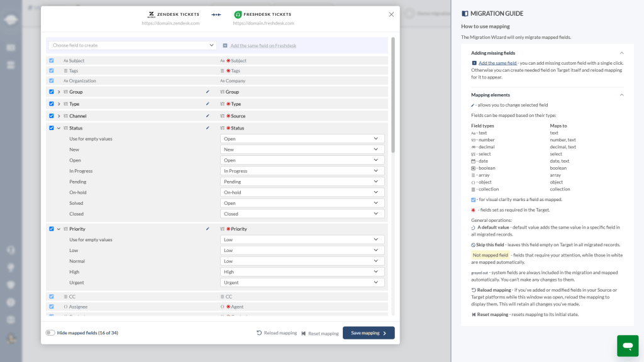Toggle the Tags field checkbox
Image resolution: width=644 pixels, height=362 pixels.
52,70
